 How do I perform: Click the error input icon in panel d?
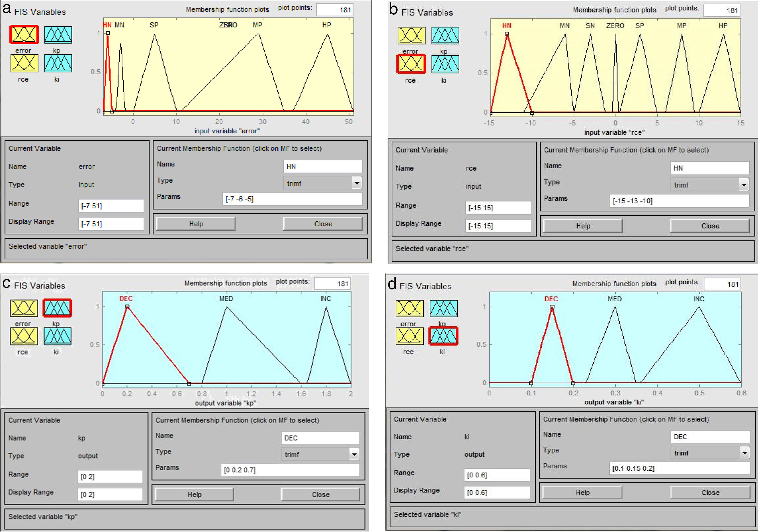click(x=409, y=309)
